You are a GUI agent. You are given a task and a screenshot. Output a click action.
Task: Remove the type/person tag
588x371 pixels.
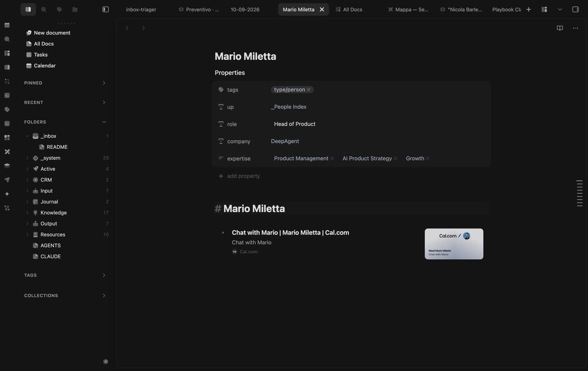[x=309, y=90]
